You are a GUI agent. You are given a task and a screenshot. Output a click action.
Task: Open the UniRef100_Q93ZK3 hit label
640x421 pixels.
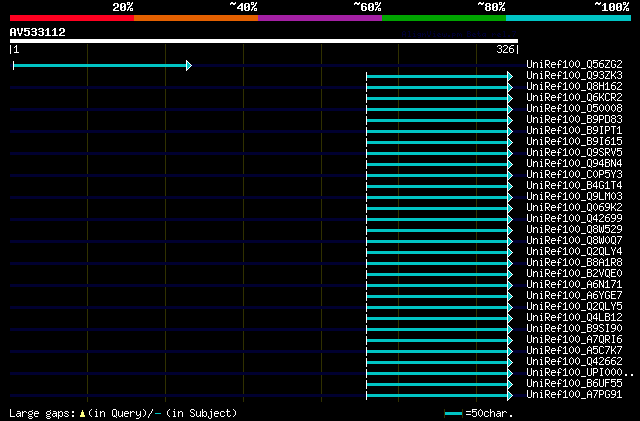pyautogui.click(x=574, y=75)
